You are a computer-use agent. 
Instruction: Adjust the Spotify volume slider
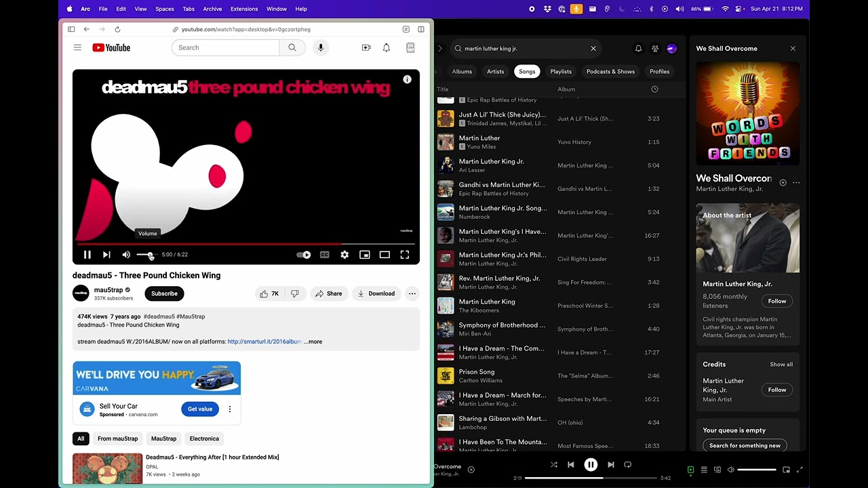757,470
